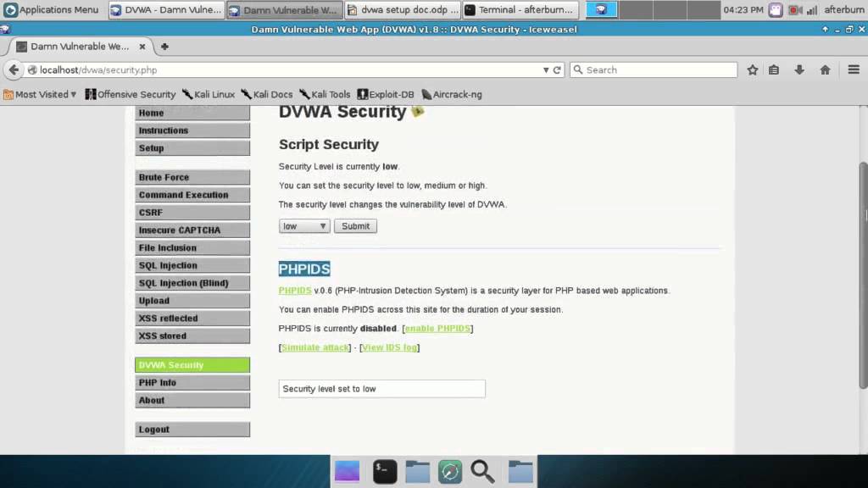Viewport: 868px width, 488px height.
Task: Click the page vertical scrollbar
Action: [x=863, y=275]
